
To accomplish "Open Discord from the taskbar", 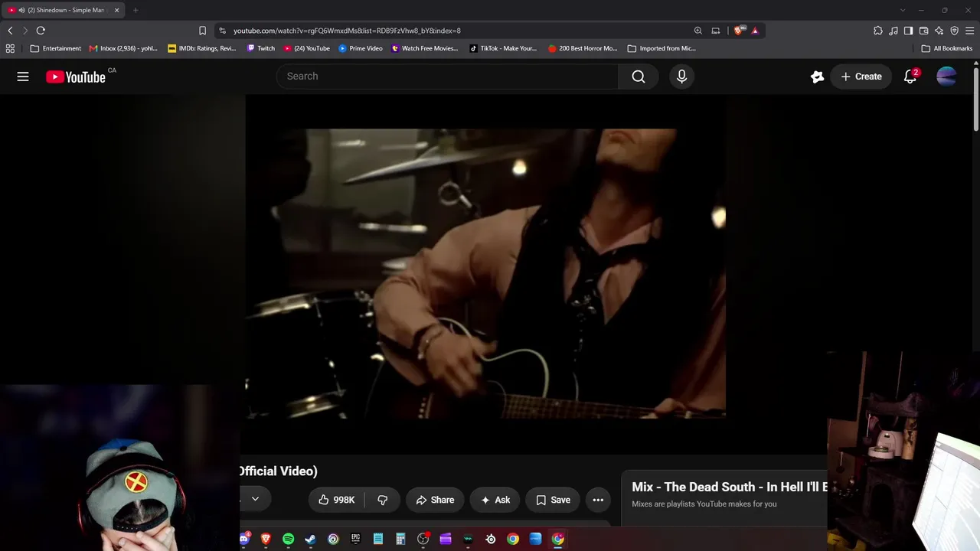I will (x=244, y=539).
